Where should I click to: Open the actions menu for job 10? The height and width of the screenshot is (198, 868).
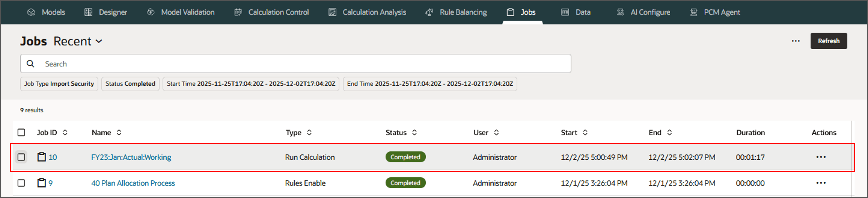821,157
